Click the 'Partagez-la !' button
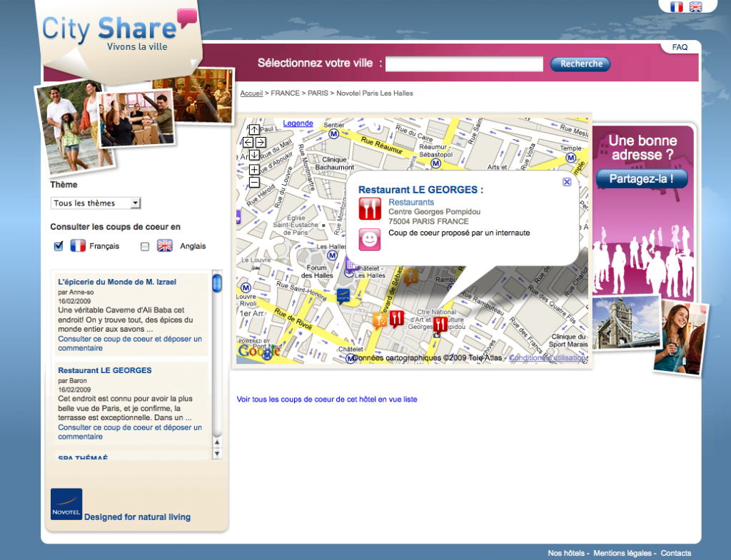 pos(642,178)
